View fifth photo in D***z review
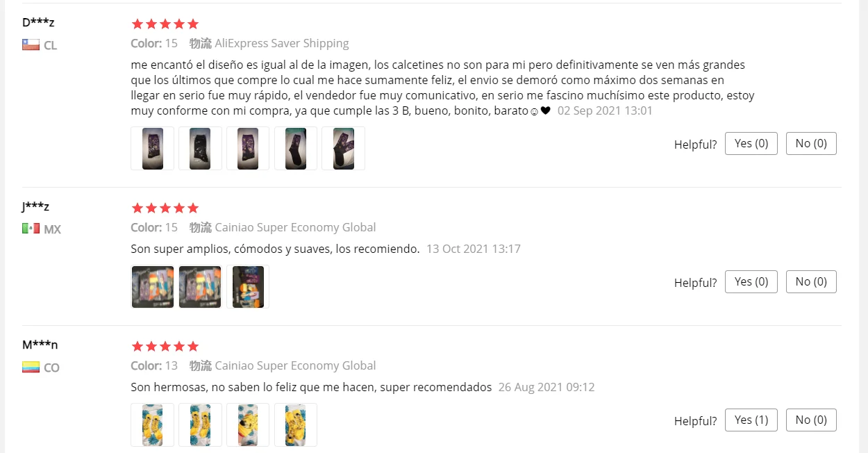 tap(343, 148)
